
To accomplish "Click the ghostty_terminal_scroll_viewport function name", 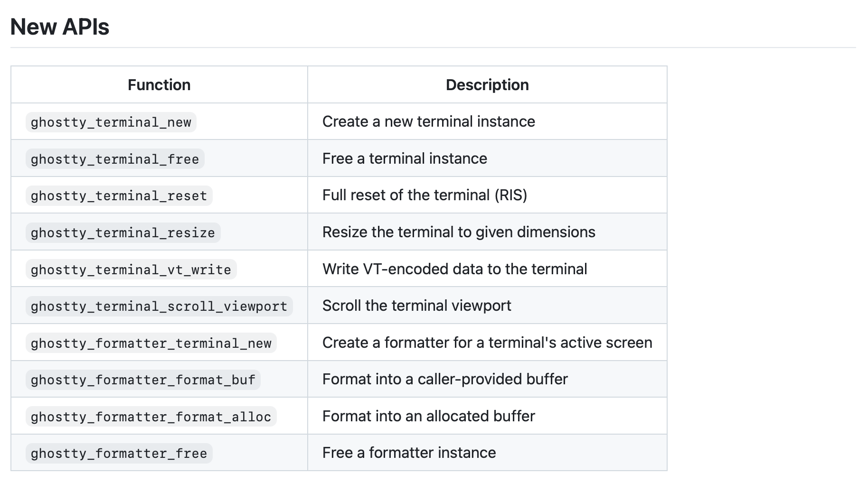I will click(159, 307).
